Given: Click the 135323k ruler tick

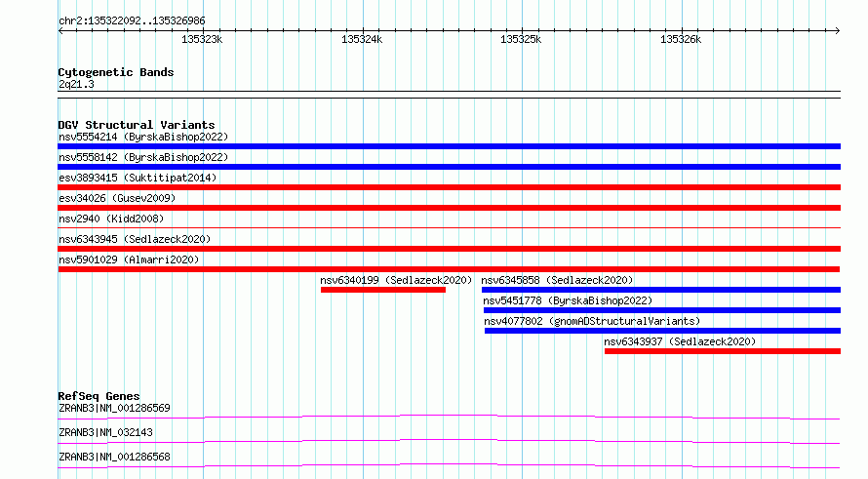Looking at the screenshot, I should click(203, 39).
